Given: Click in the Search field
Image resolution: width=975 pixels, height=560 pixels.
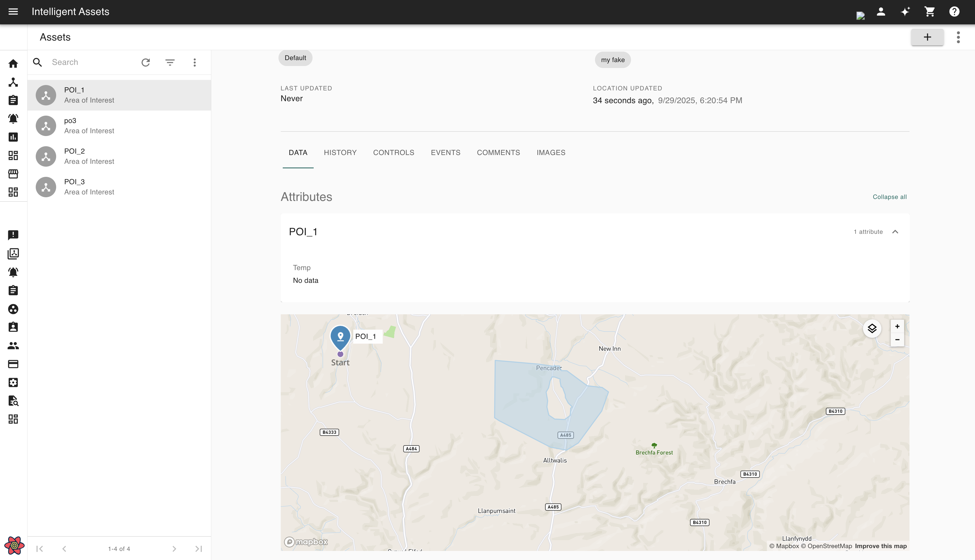Looking at the screenshot, I should click(92, 62).
